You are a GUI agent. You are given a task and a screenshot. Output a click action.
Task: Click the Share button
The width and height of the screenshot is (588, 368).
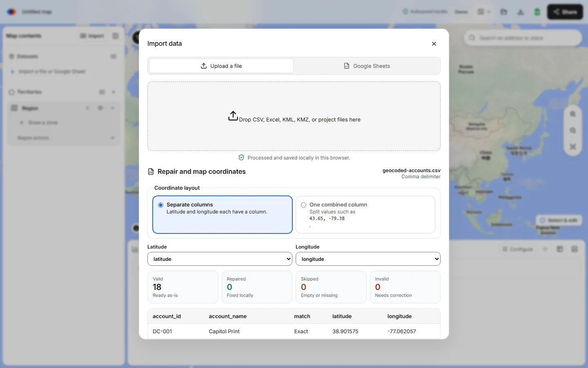pyautogui.click(x=565, y=12)
